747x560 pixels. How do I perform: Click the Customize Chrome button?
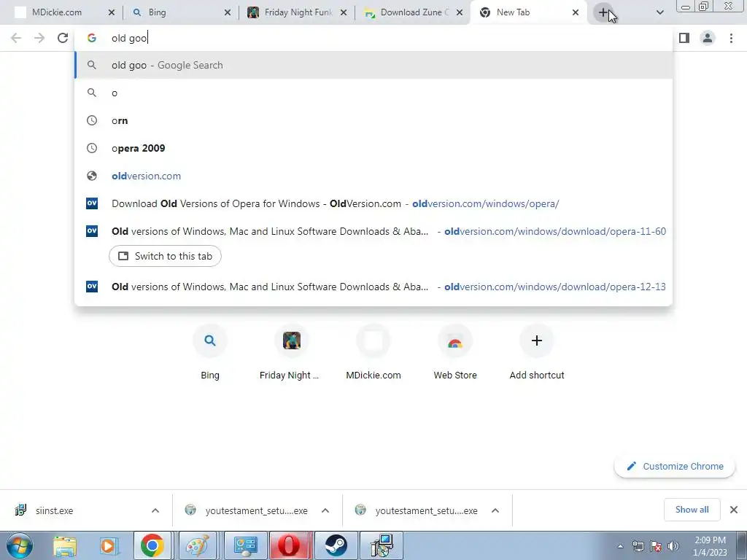coord(675,466)
